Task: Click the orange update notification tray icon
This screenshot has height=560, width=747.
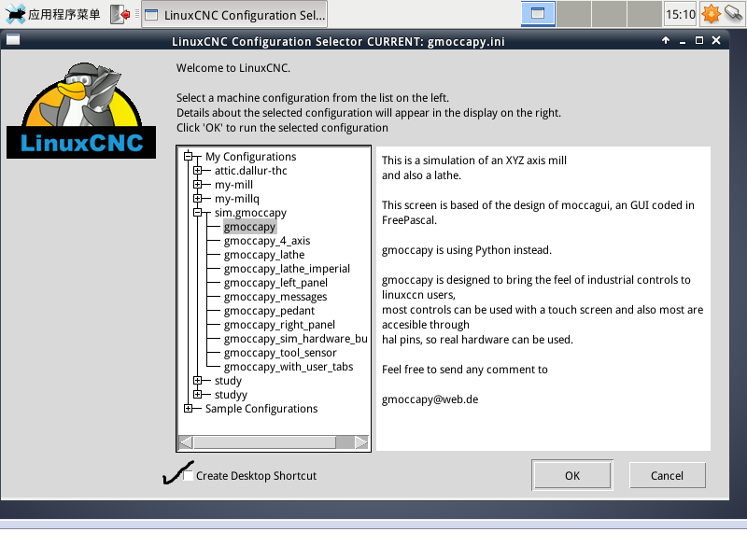Action: (x=710, y=13)
